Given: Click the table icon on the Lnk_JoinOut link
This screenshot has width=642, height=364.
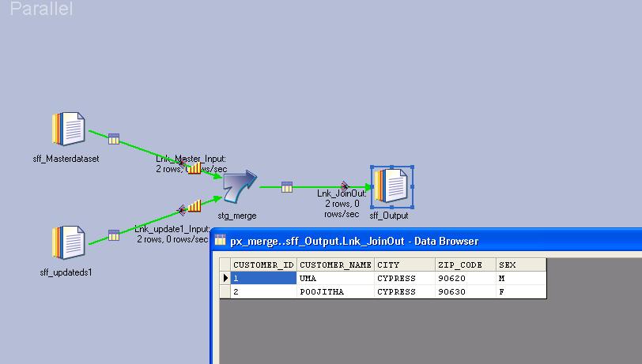Looking at the screenshot, I should coord(287,187).
